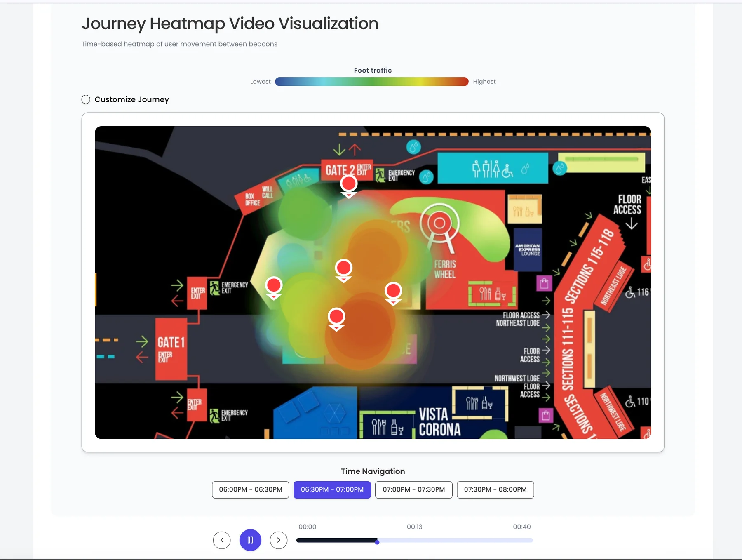742x560 pixels.
Task: Click the water fountain icon above Gate 2
Action: click(413, 147)
